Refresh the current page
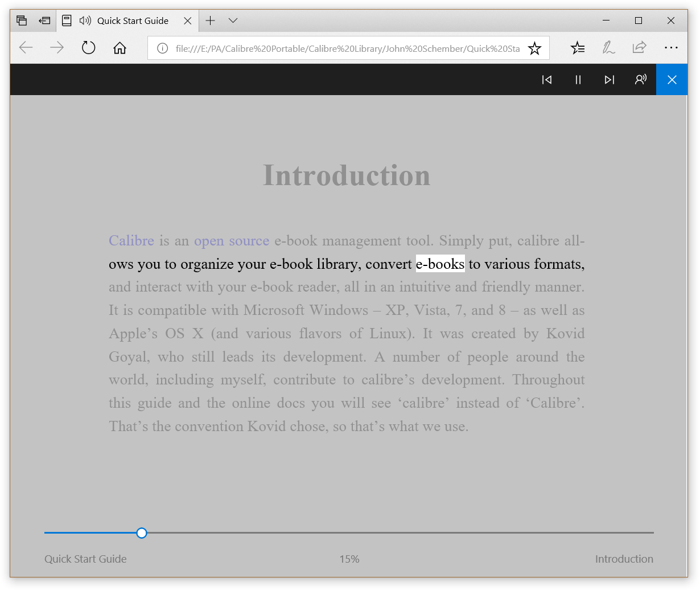Image resolution: width=700 pixels, height=590 pixels. [88, 48]
